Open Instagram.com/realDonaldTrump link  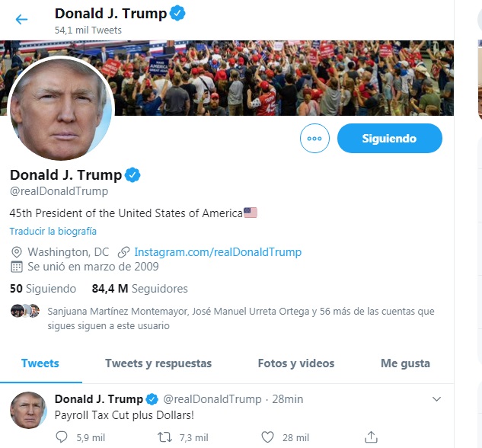[218, 252]
